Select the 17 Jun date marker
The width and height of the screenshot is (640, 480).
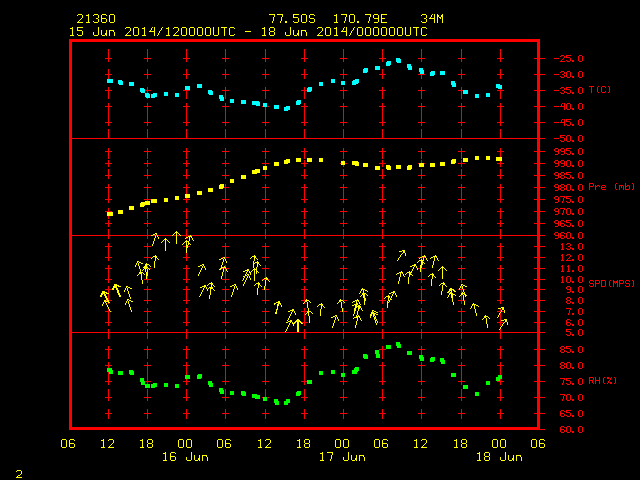click(342, 457)
